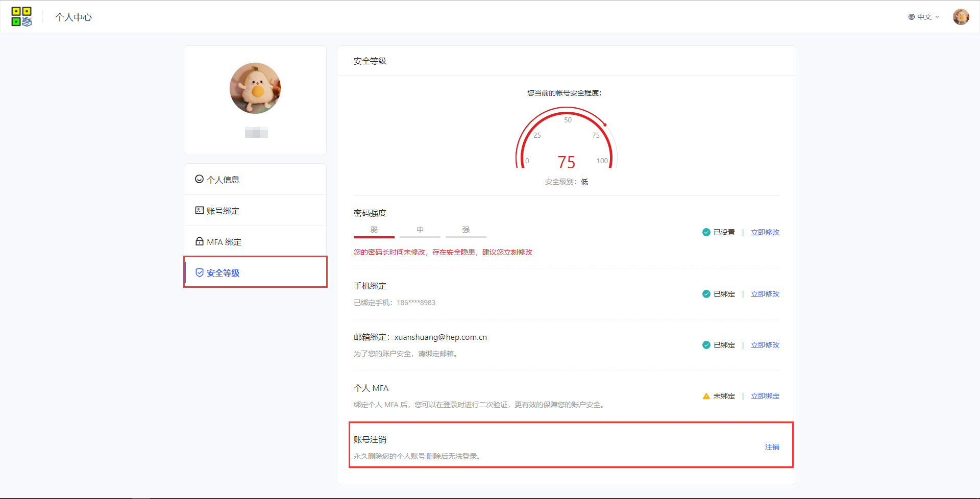Click the large profile avatar picture
The height and width of the screenshot is (499, 980).
255,88
